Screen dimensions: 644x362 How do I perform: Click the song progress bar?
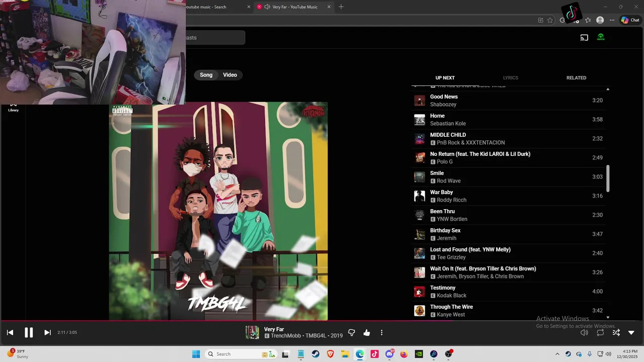click(322, 321)
